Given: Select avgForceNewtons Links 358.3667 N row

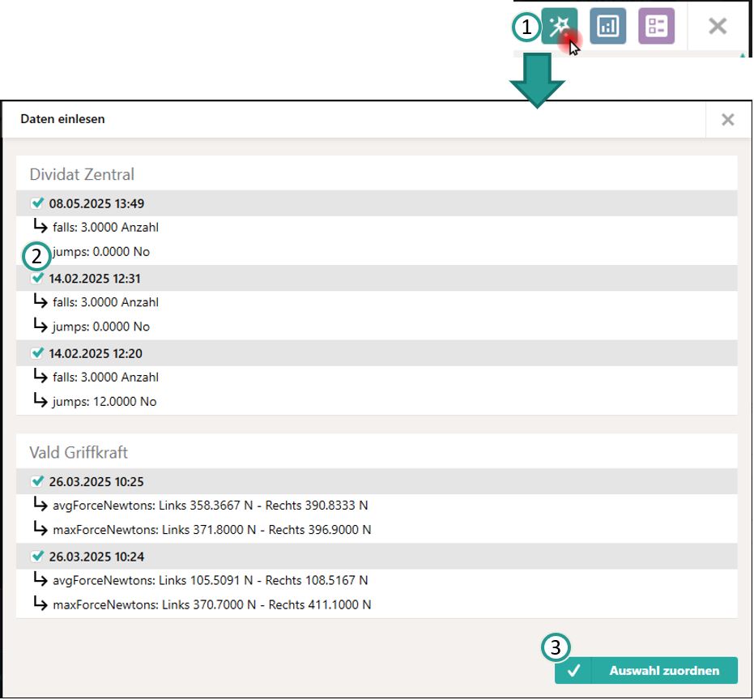Looking at the screenshot, I should point(210,506).
